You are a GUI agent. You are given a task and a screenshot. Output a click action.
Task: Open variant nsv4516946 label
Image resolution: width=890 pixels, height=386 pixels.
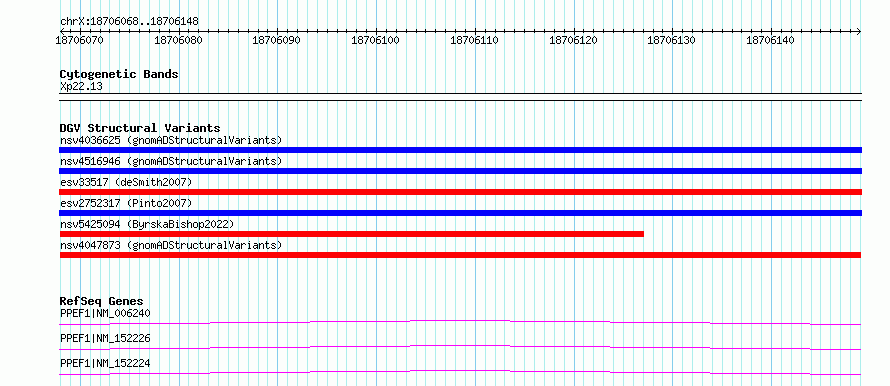[171, 161]
